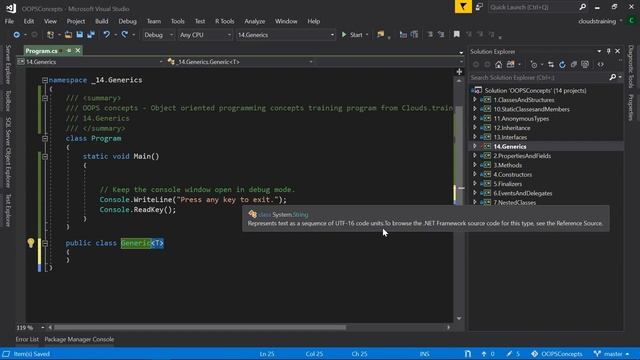Click the cloudstraining account dropdown
Viewport: 640px width, 360px height.
600,21
